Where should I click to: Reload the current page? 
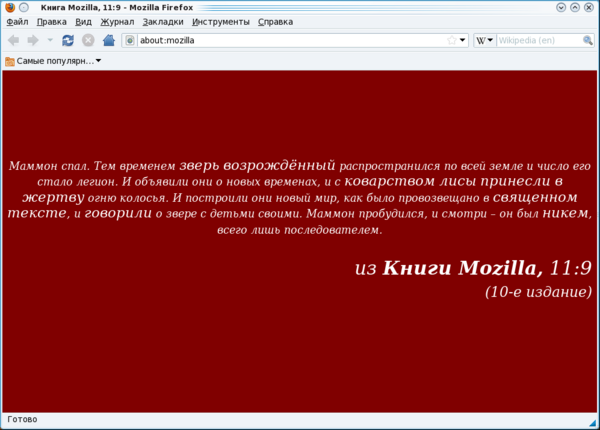pos(68,41)
